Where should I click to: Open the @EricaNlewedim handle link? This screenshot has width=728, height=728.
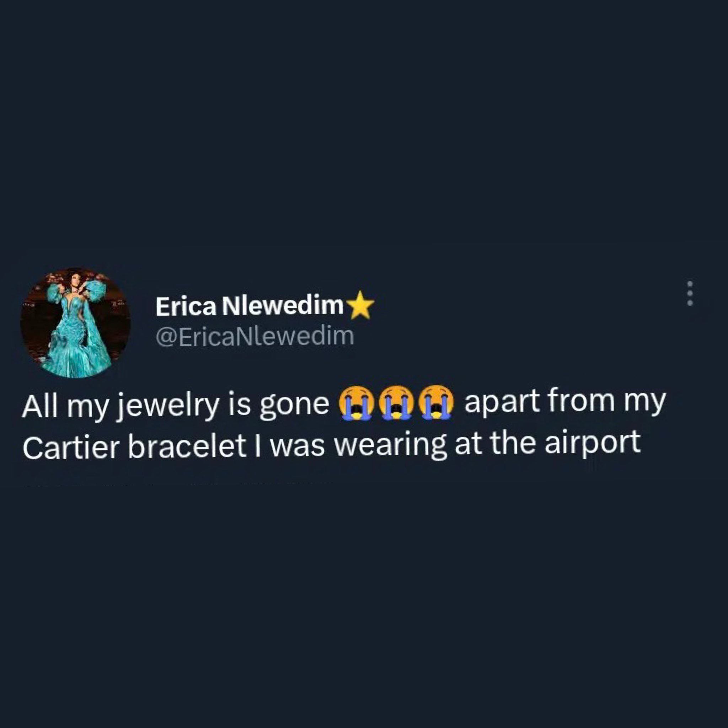[x=255, y=337]
